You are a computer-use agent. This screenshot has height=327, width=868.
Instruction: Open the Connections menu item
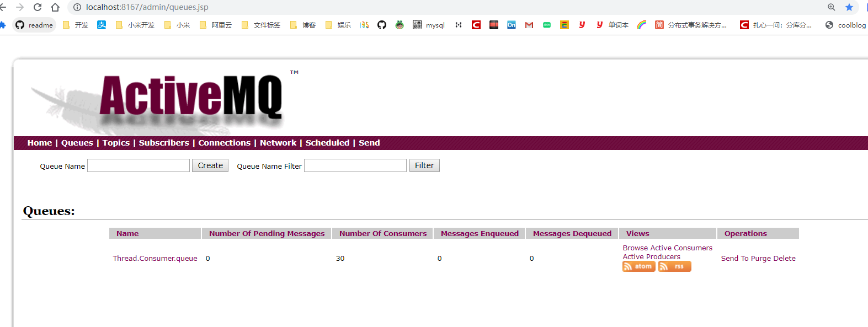click(225, 143)
